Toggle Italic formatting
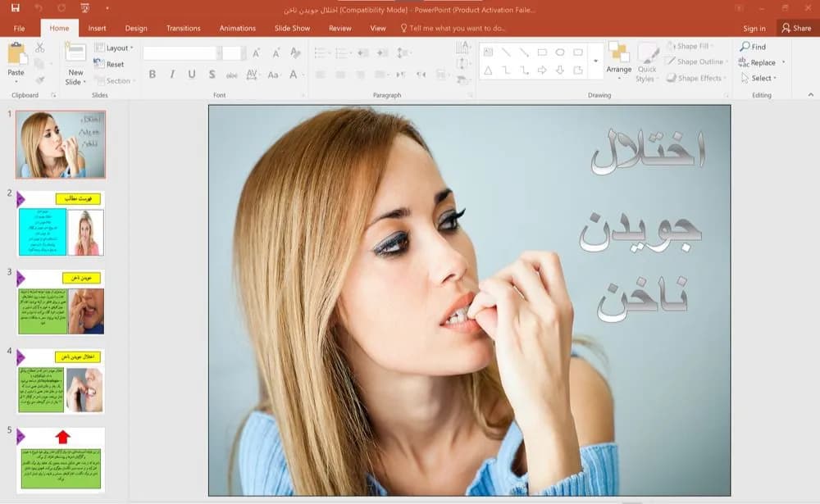The width and height of the screenshot is (820, 504). pos(172,75)
